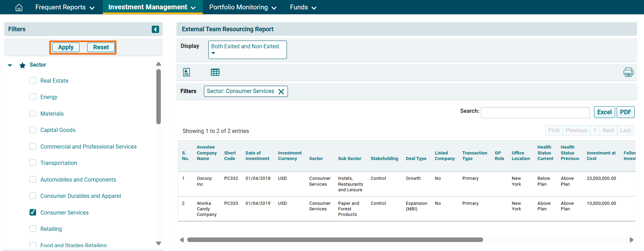This screenshot has height=251, width=644.
Task: Open the Funds menu
Action: [x=303, y=7]
